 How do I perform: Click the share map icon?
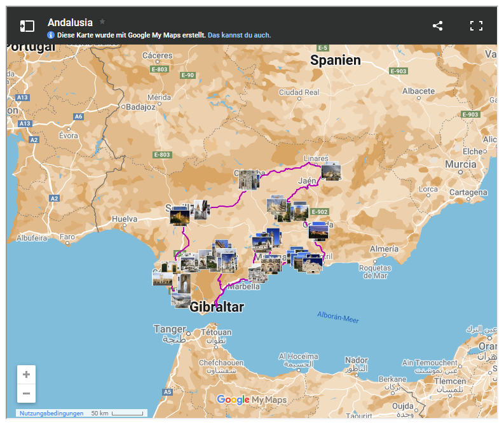point(437,26)
